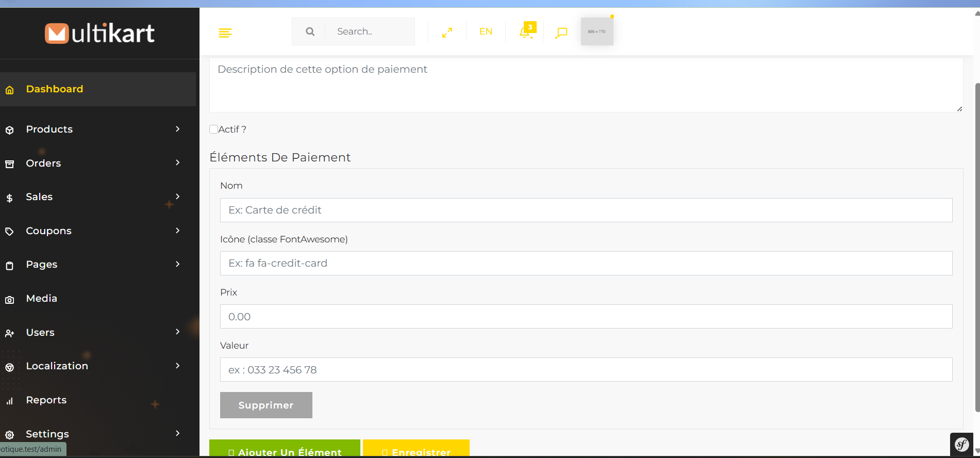
Task: Click the Éléments De Paiement heading
Action: pyautogui.click(x=280, y=157)
